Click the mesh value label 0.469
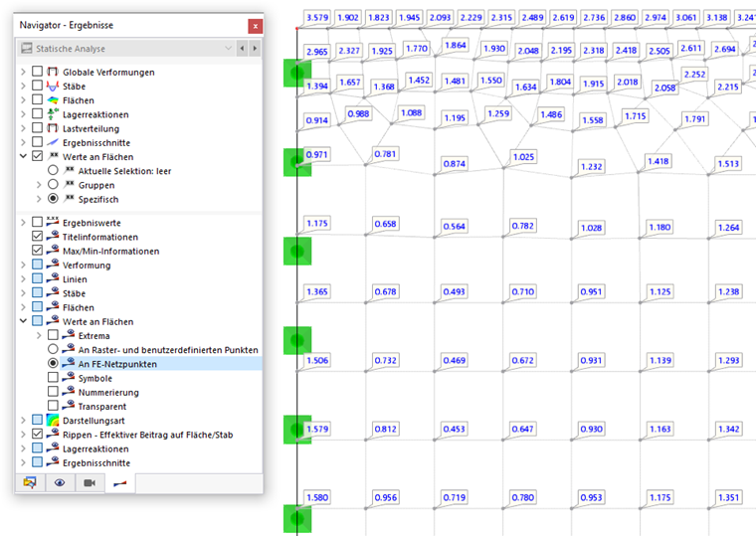 click(x=455, y=361)
